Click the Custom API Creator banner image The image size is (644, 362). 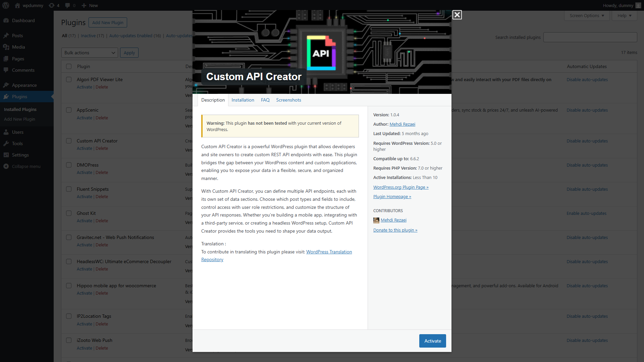point(322,52)
